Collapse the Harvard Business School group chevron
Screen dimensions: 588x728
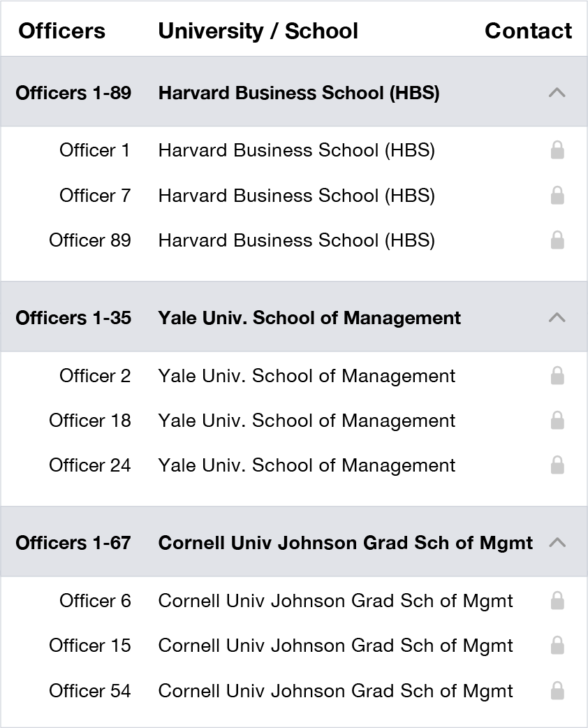(x=557, y=92)
